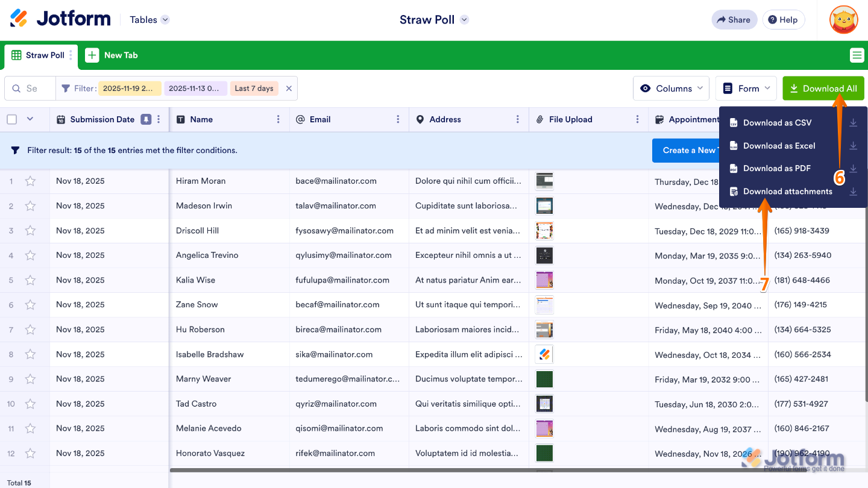The image size is (868, 488).
Task: Click the location pin icon in Address header
Action: click(420, 119)
